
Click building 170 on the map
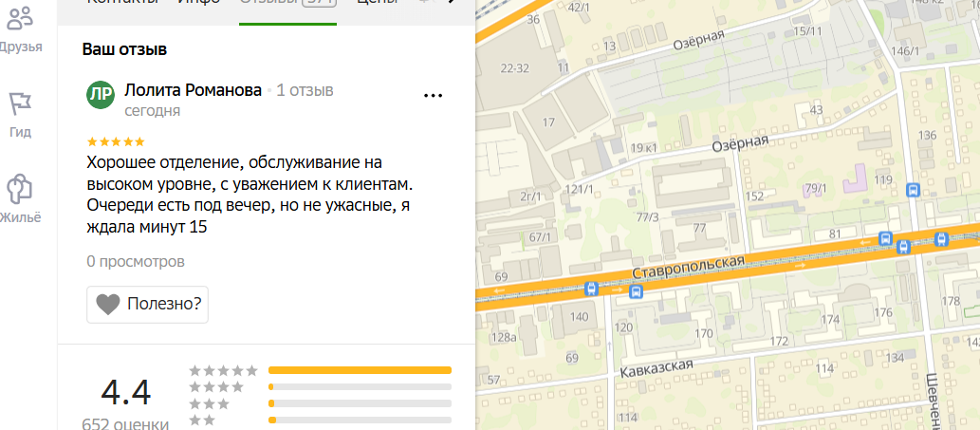pos(704,332)
